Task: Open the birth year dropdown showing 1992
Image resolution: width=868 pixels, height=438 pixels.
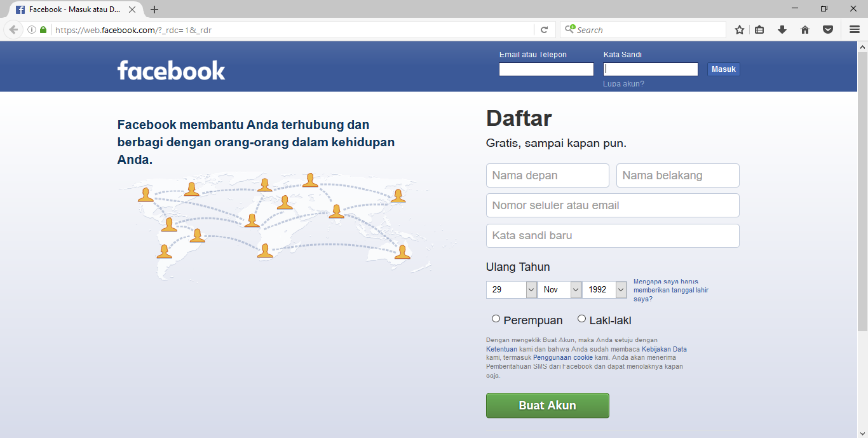Action: point(604,289)
